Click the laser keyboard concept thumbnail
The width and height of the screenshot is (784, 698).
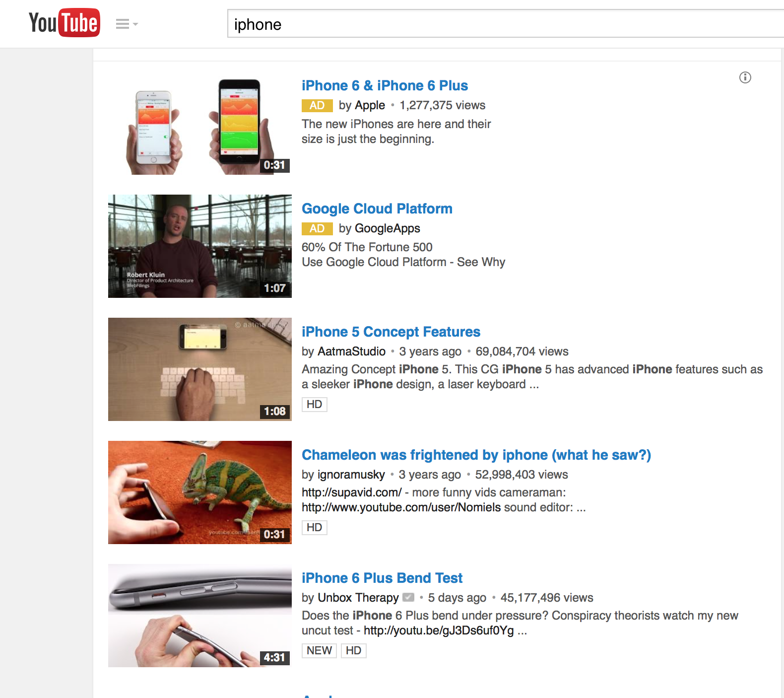[x=200, y=369]
